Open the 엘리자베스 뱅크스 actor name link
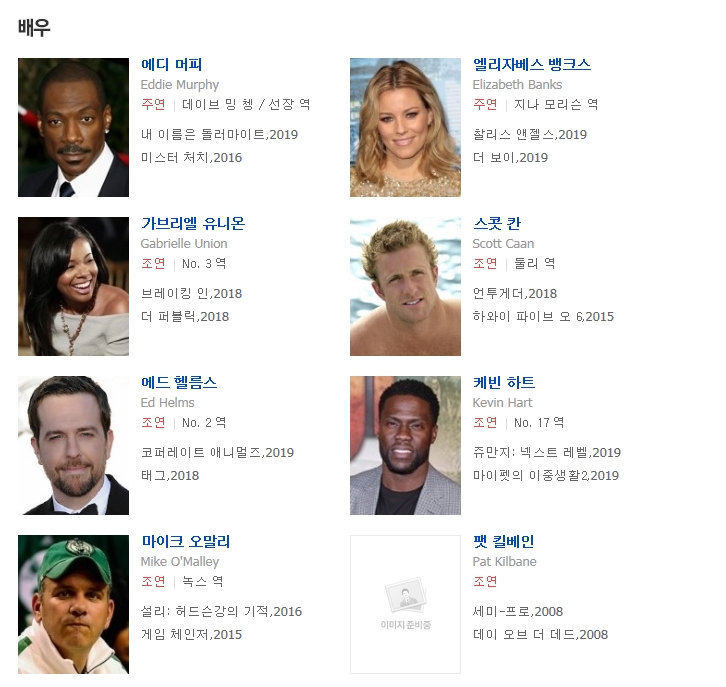726x687 pixels. 532,64
